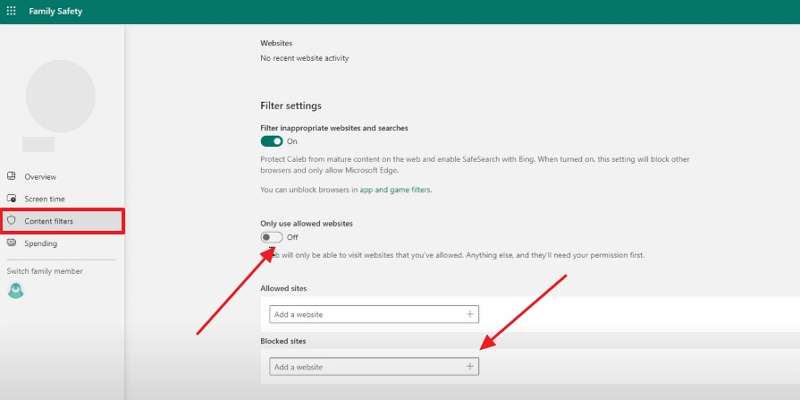
Task: Click the Websites section label
Action: point(276,43)
